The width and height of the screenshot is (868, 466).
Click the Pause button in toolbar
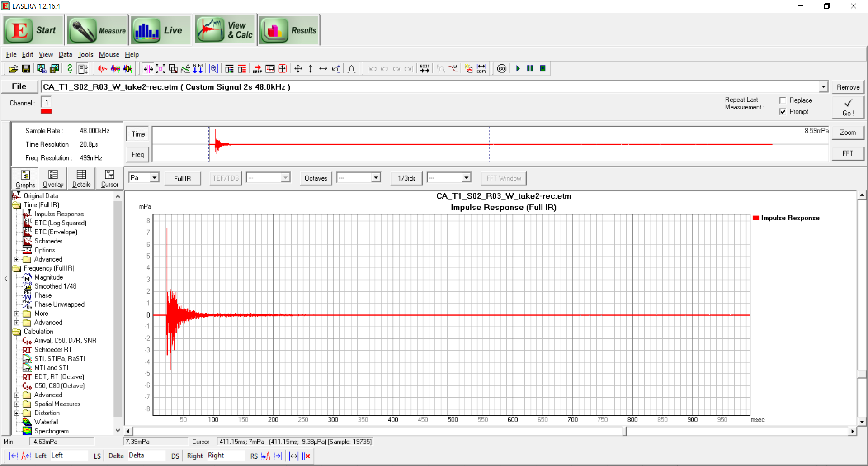530,69
